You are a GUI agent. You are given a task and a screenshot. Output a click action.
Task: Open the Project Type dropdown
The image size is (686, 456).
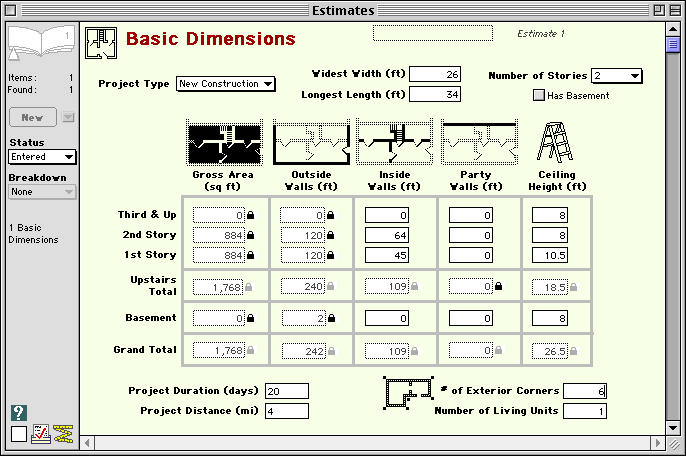coord(225,84)
